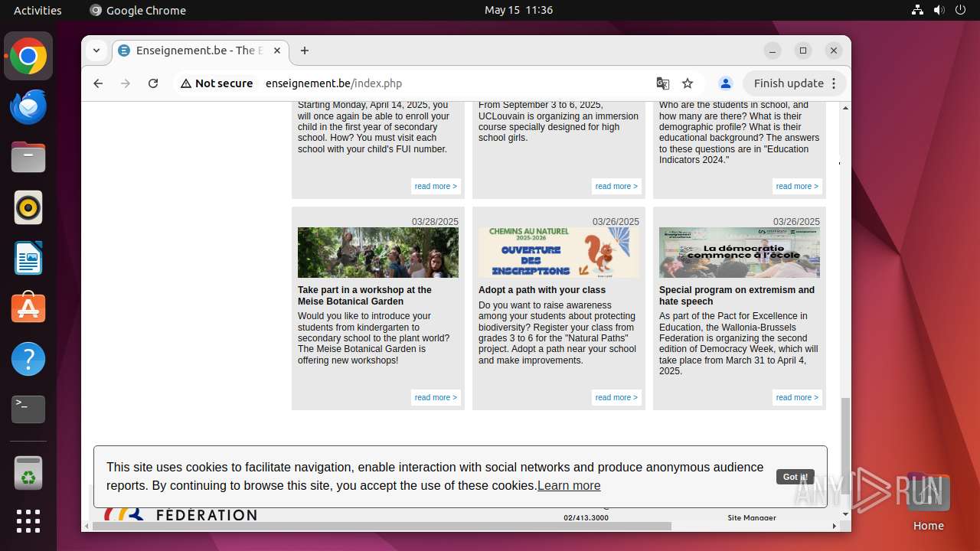980x551 pixels.
Task: Open the Files manager in the dock
Action: [28, 157]
